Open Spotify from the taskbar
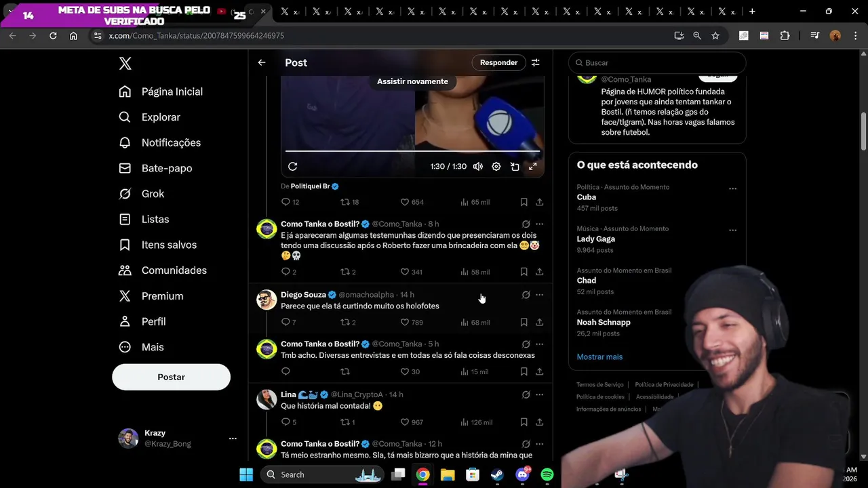This screenshot has width=868, height=488. pyautogui.click(x=547, y=474)
